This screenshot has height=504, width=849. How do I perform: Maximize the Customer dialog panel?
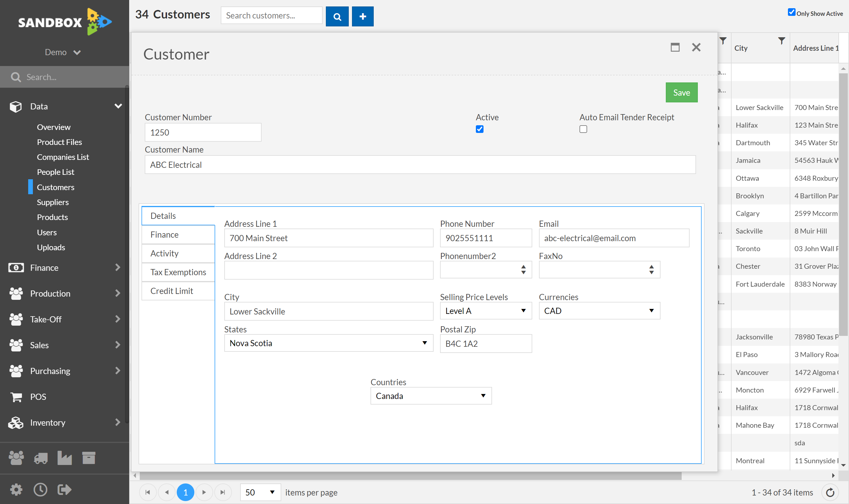(x=675, y=47)
